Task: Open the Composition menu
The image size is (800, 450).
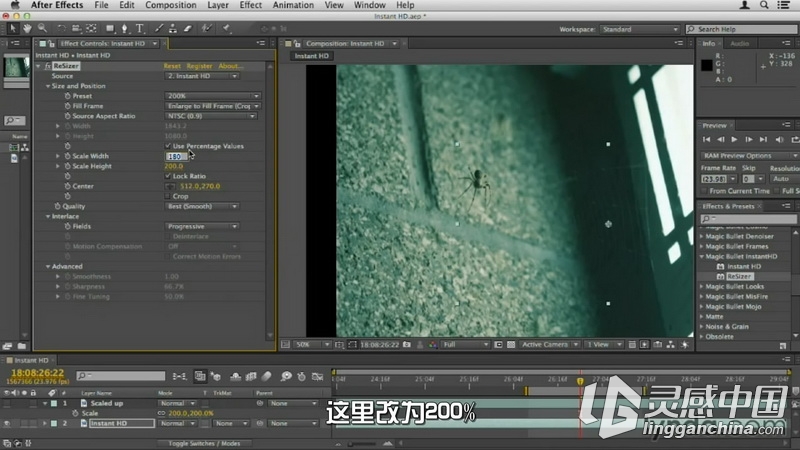Action: [170, 5]
